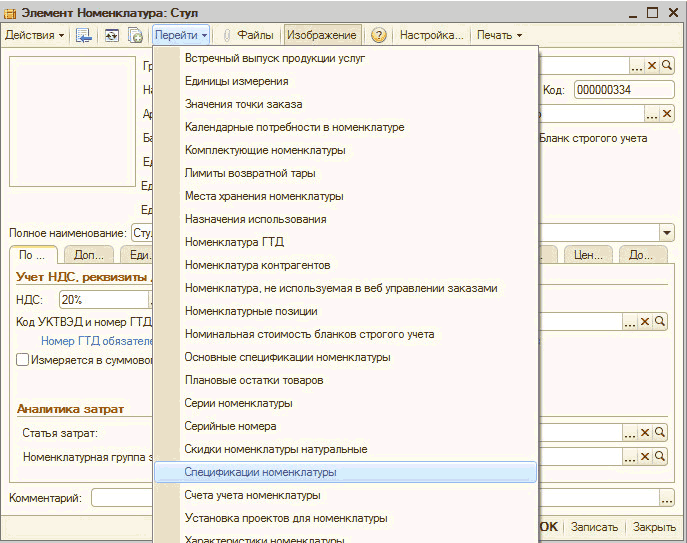Image resolution: width=687 pixels, height=543 pixels.
Task: Open the Полное наименование dropdown arrow
Action: pyautogui.click(x=667, y=233)
